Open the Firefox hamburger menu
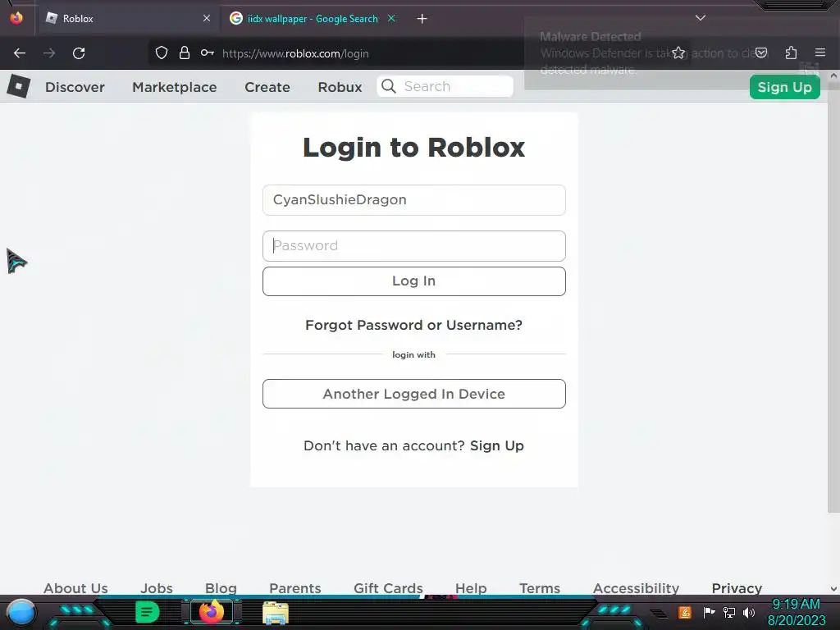The height and width of the screenshot is (630, 840). click(x=819, y=52)
